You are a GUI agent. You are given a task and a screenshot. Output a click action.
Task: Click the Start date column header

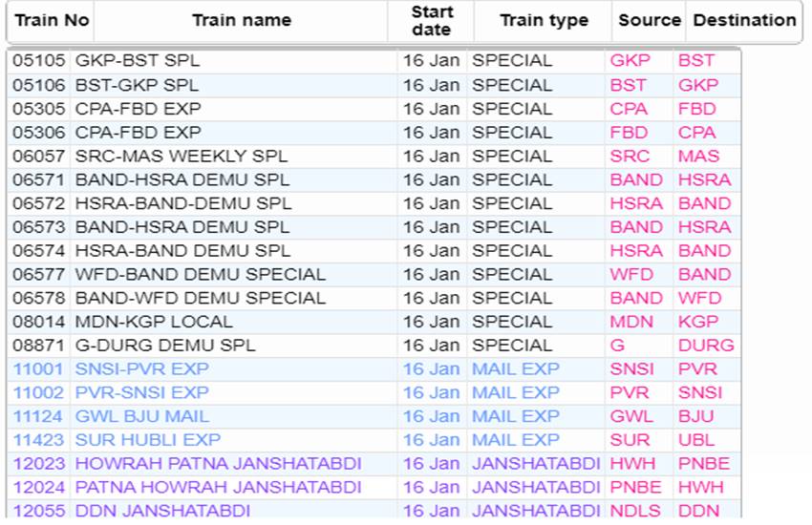click(x=431, y=20)
